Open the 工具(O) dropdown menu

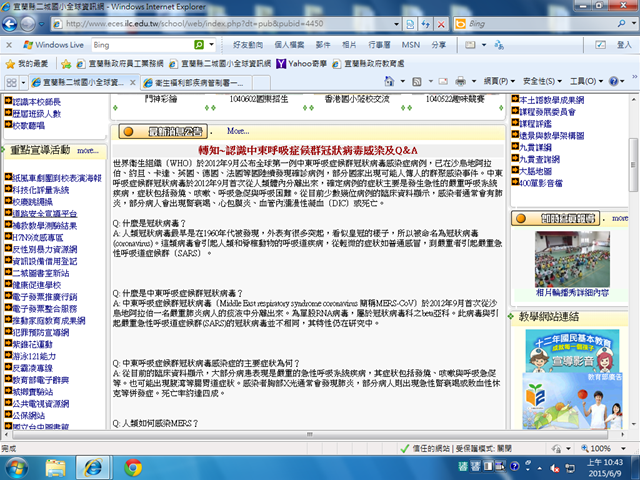(x=587, y=81)
